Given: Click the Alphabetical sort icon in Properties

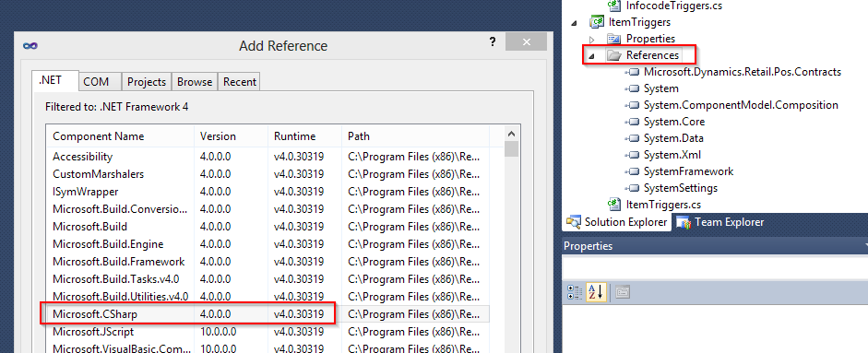Looking at the screenshot, I should coord(596,291).
